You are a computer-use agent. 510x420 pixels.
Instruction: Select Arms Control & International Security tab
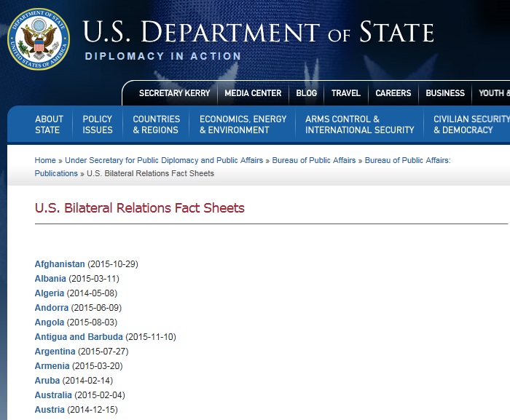click(359, 124)
